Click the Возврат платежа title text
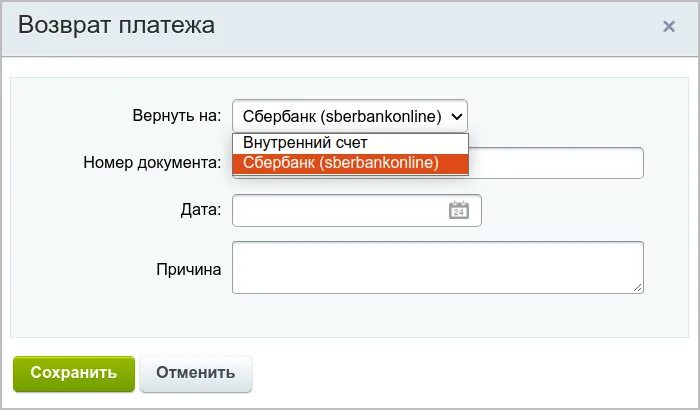Image resolution: width=700 pixels, height=410 pixels. tap(117, 25)
